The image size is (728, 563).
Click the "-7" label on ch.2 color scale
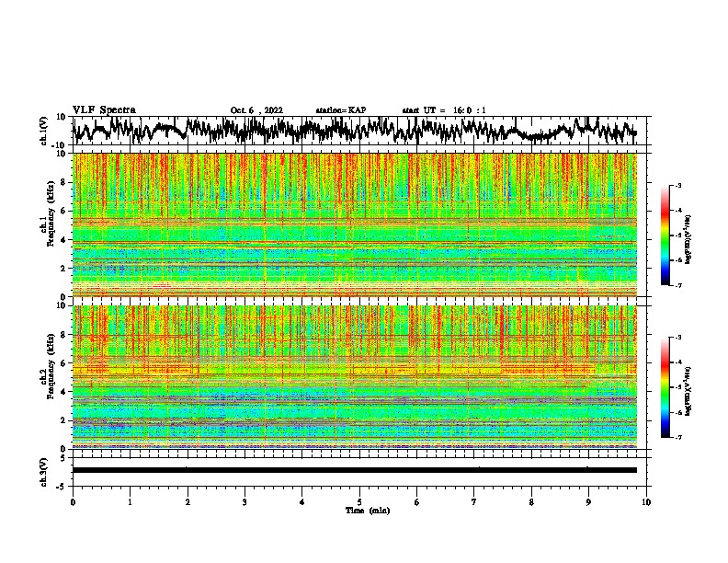point(678,438)
